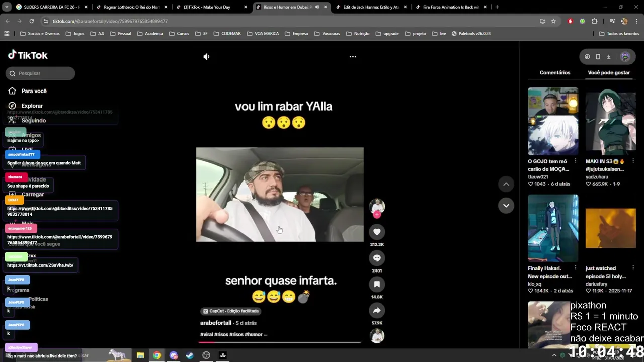Seek using the video progress bar
Image resolution: width=644 pixels, height=362 pixels.
(x=280, y=342)
